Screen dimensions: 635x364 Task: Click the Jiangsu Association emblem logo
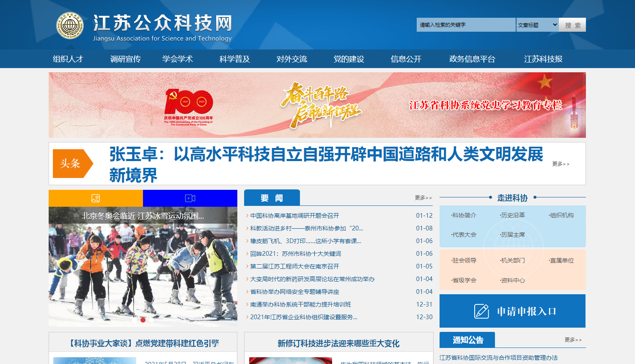coord(70,25)
